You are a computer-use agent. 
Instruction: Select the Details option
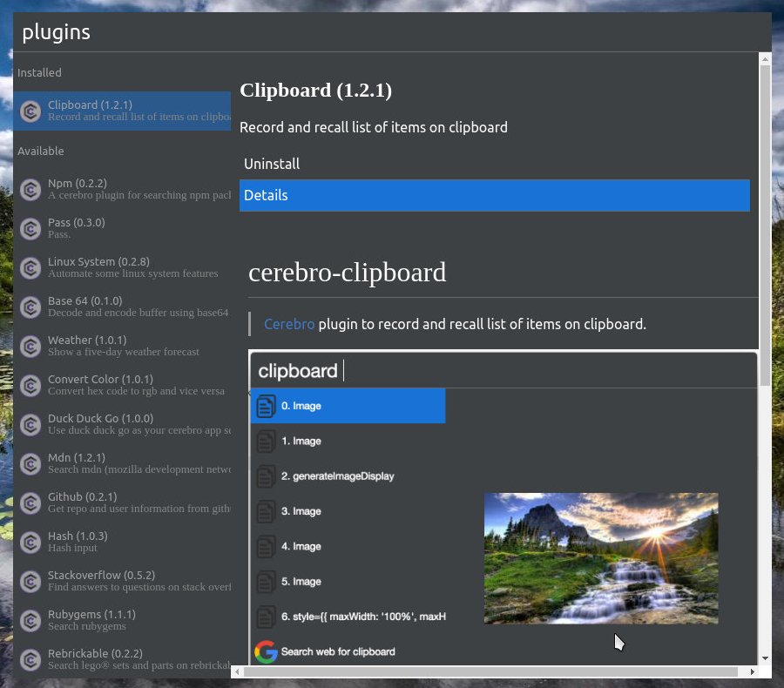tap(495, 195)
